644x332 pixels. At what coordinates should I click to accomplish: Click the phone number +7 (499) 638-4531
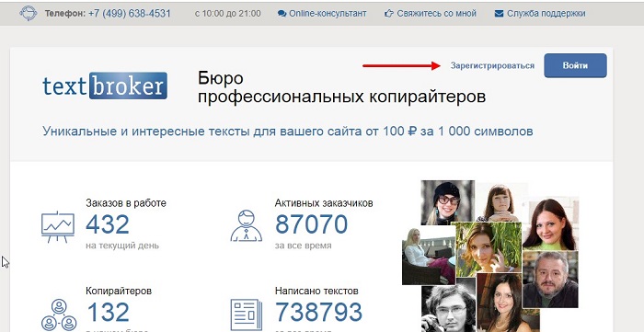130,14
